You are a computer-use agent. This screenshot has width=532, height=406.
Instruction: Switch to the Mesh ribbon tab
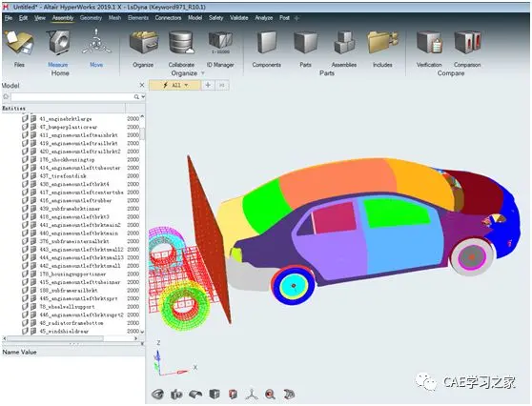(114, 18)
